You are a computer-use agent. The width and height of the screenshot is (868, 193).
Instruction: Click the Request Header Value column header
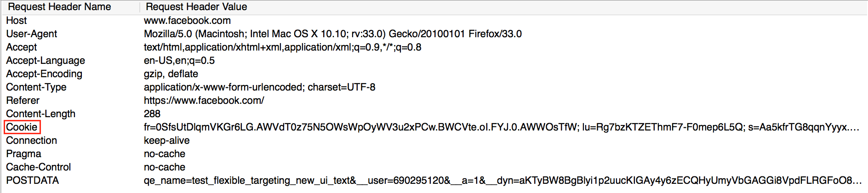[x=196, y=7]
